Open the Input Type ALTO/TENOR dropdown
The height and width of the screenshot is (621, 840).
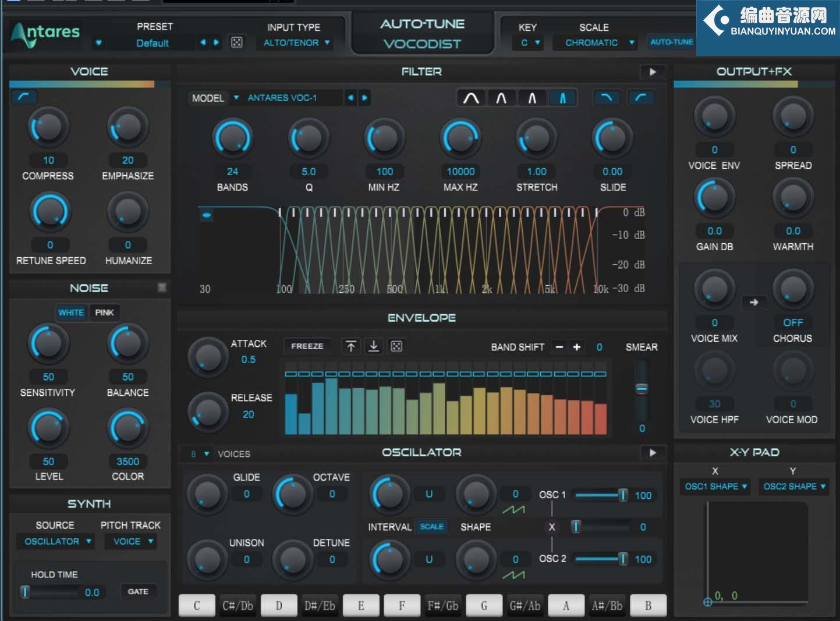(x=296, y=42)
